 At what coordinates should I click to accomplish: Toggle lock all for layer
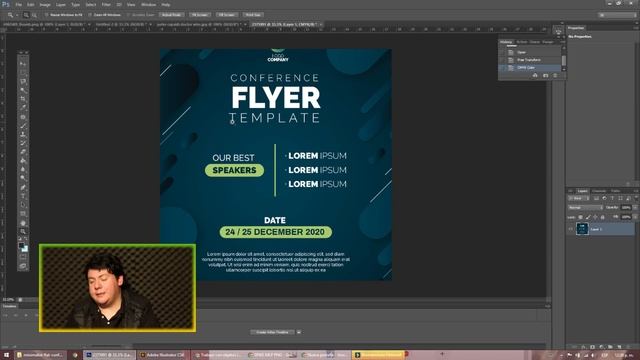[x=602, y=217]
